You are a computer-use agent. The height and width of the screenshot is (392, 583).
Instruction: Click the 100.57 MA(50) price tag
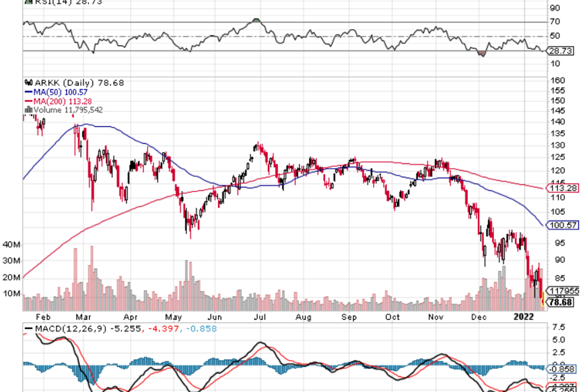pyautogui.click(x=562, y=225)
